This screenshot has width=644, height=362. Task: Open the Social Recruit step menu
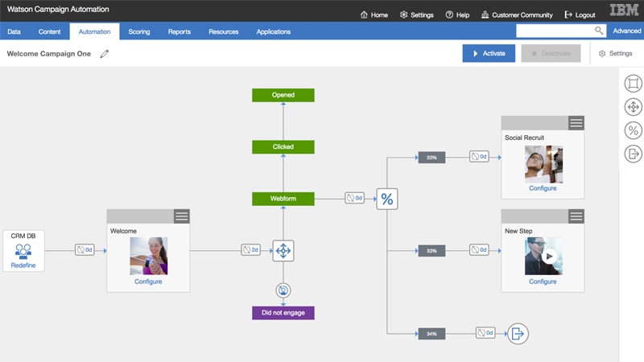click(x=576, y=123)
